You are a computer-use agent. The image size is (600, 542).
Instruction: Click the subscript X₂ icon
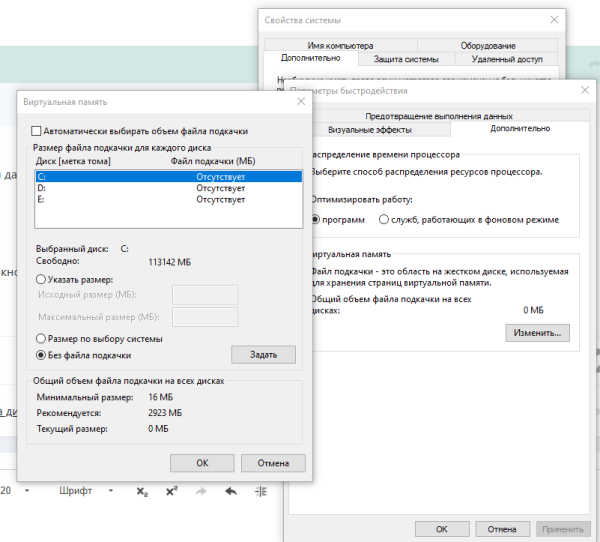[x=142, y=491]
